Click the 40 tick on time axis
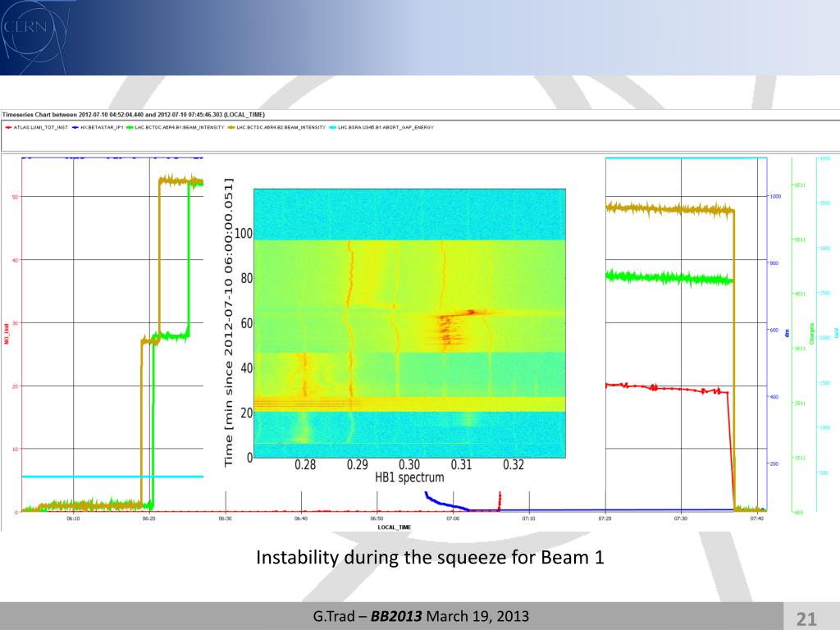Image resolution: width=840 pixels, height=630 pixels. (246, 368)
